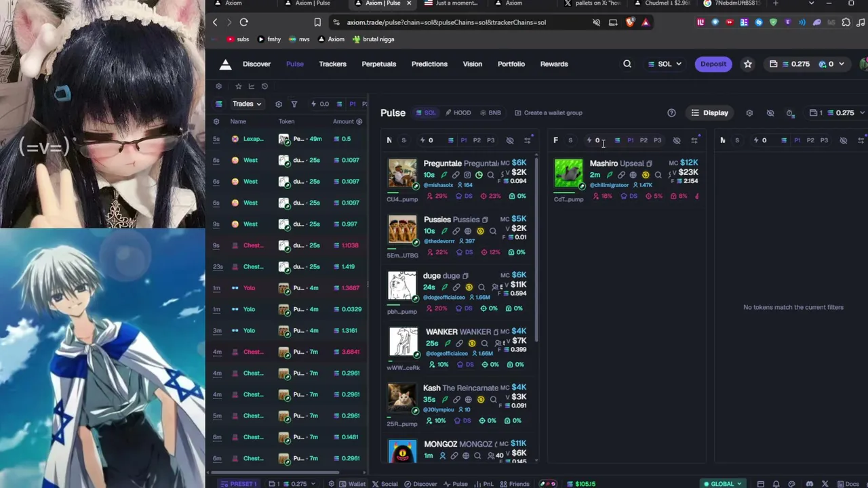
Task: Open the first column's filter sliders icon
Action: click(528, 140)
